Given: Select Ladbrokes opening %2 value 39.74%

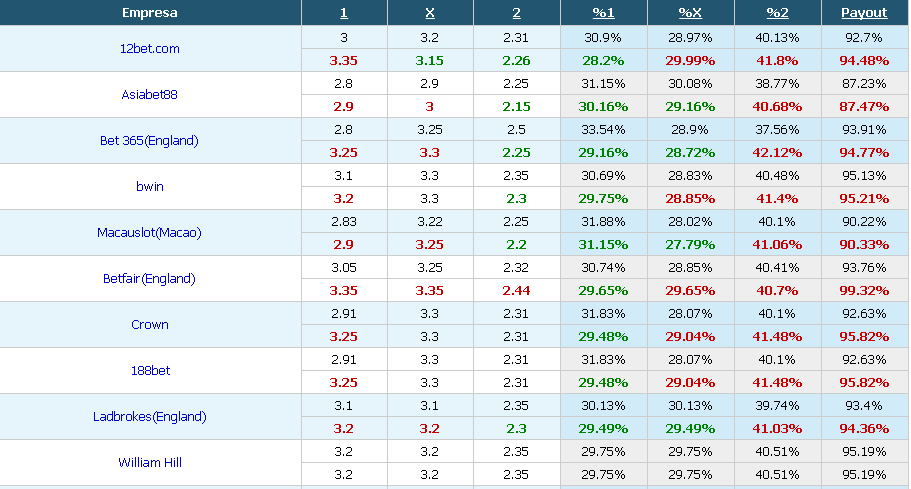Looking at the screenshot, I should 777,405.
